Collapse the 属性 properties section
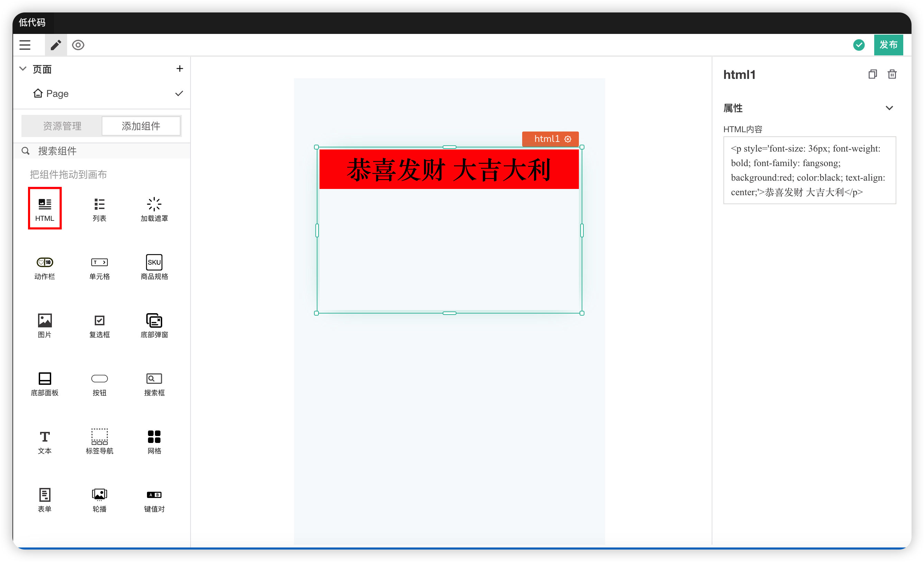Viewport: 924px width, 562px height. tap(889, 108)
